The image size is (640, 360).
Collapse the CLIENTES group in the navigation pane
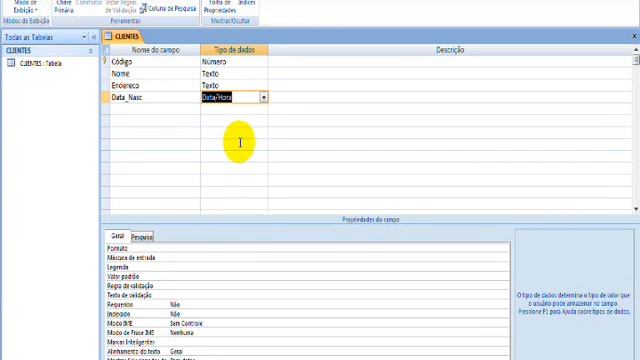point(91,51)
